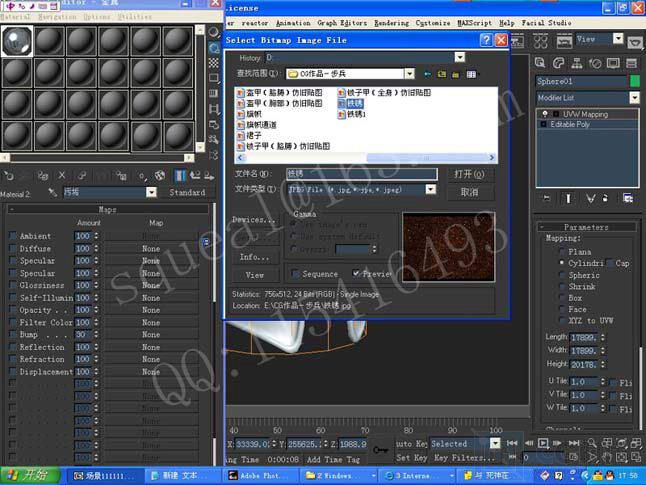This screenshot has height=485, width=646.
Task: Pick material from object eyedropper icon
Action: coord(52,192)
